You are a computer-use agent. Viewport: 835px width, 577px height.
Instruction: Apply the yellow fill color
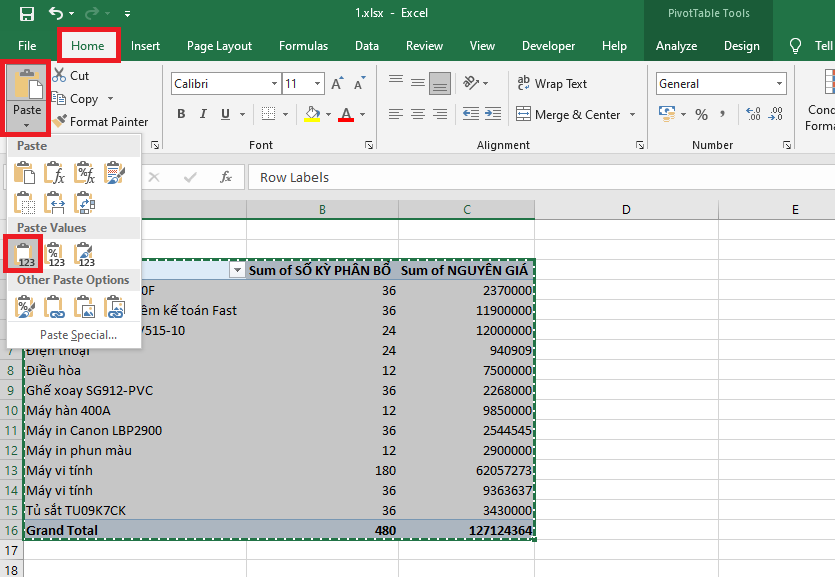pos(312,114)
